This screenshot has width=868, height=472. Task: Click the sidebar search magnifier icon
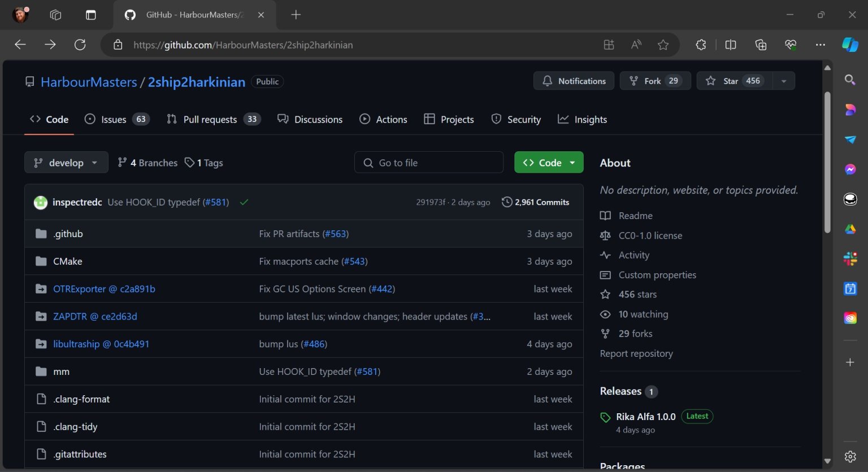tap(850, 80)
